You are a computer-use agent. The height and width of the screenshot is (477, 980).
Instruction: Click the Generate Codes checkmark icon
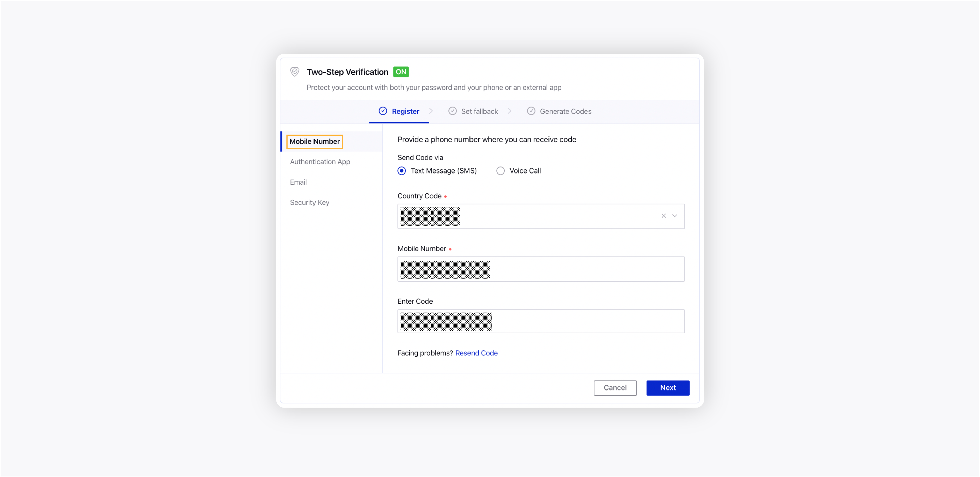coord(531,111)
